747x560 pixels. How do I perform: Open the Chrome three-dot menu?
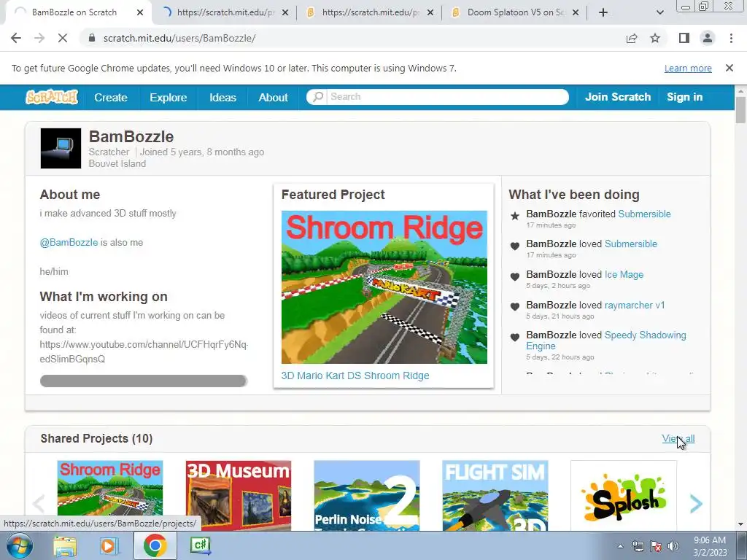coord(731,38)
